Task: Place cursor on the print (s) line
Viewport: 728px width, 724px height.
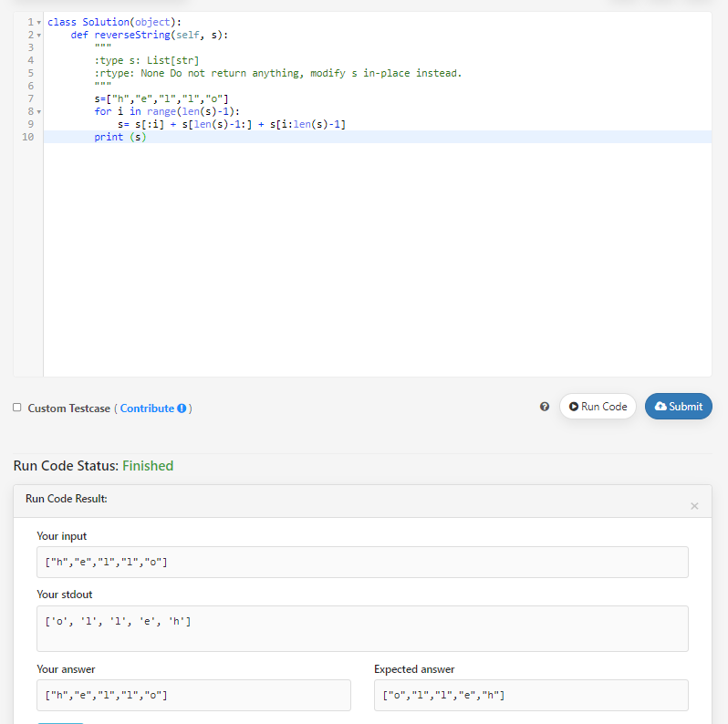Action: tap(120, 137)
